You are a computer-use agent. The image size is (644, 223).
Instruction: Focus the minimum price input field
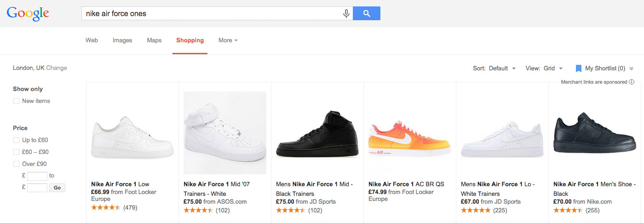tap(37, 176)
